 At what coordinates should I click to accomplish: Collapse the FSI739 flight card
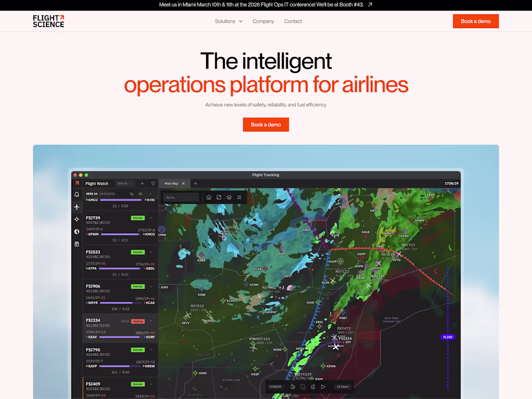151,218
